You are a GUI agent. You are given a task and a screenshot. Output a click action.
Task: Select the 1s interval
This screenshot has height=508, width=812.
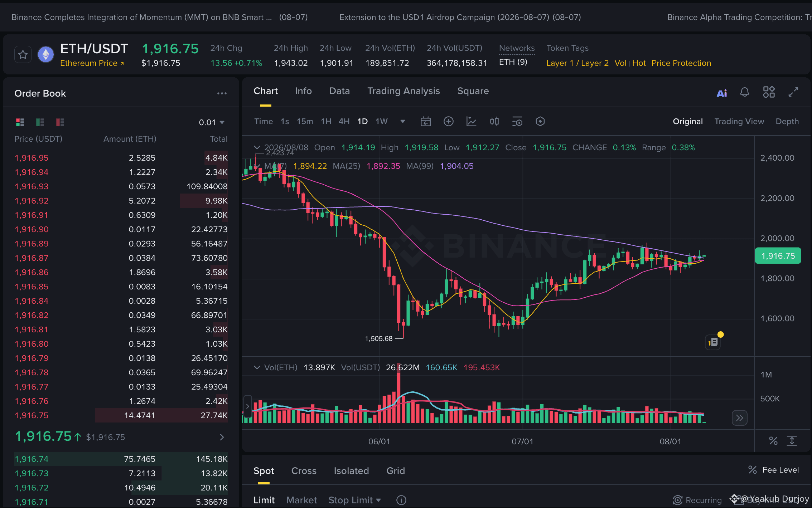[285, 121]
